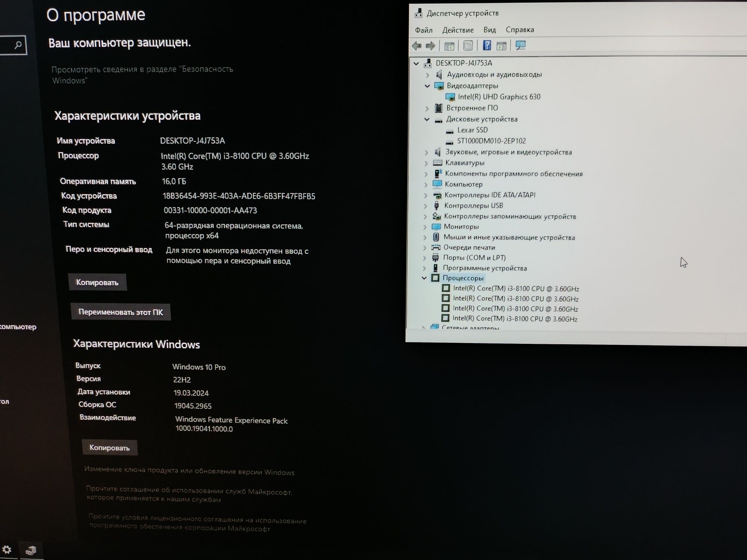Click Копировать under device specifications
The width and height of the screenshot is (747, 560).
coord(97,282)
